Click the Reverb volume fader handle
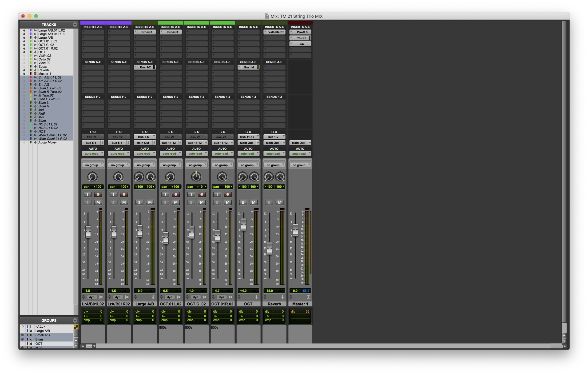This screenshot has height=374, width=588. coord(269,249)
